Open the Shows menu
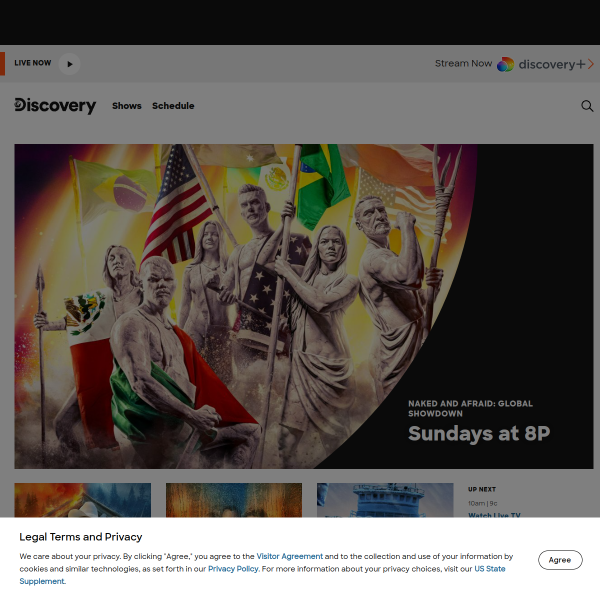The image size is (600, 600). [x=127, y=106]
